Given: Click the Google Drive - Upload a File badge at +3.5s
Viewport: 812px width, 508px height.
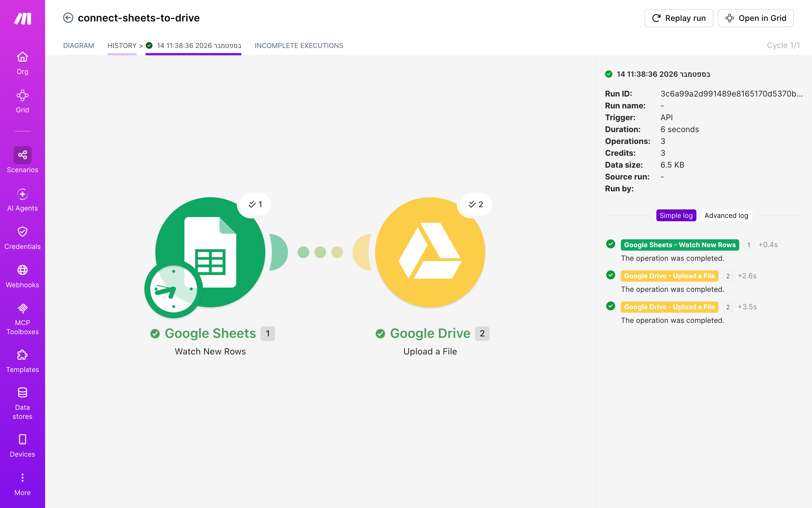Looking at the screenshot, I should pyautogui.click(x=669, y=307).
